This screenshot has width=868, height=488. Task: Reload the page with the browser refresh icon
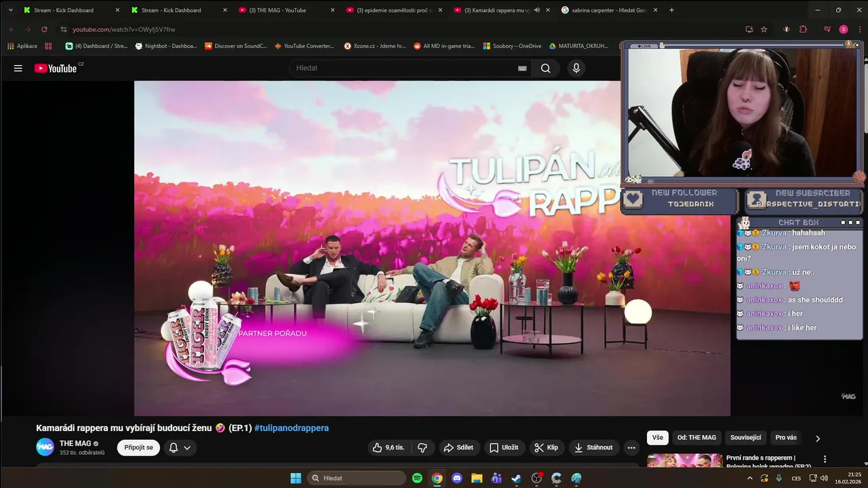coord(44,29)
